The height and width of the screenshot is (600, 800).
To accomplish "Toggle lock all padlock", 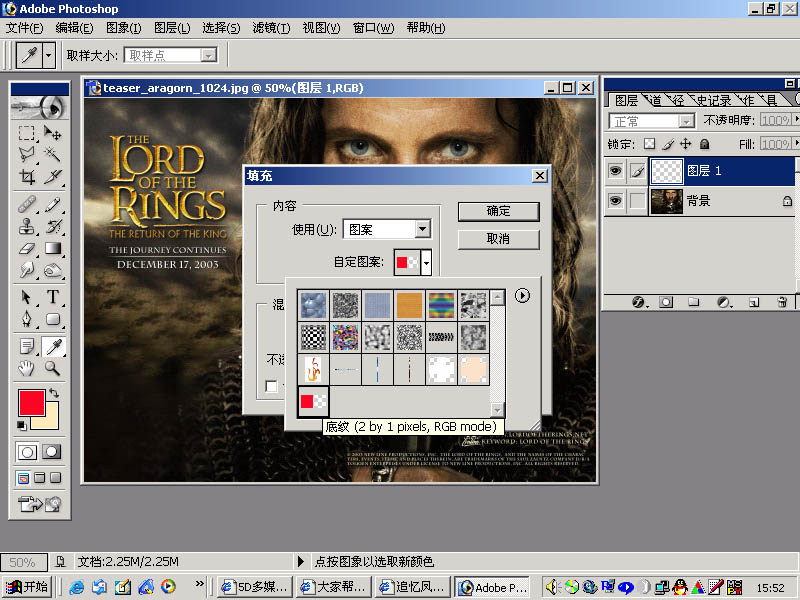I will [705, 144].
